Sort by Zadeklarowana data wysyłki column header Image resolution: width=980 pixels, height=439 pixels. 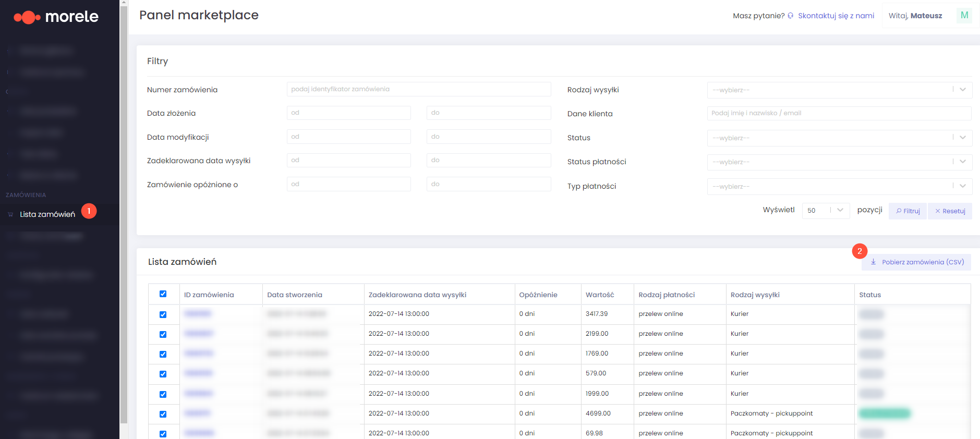coord(417,295)
